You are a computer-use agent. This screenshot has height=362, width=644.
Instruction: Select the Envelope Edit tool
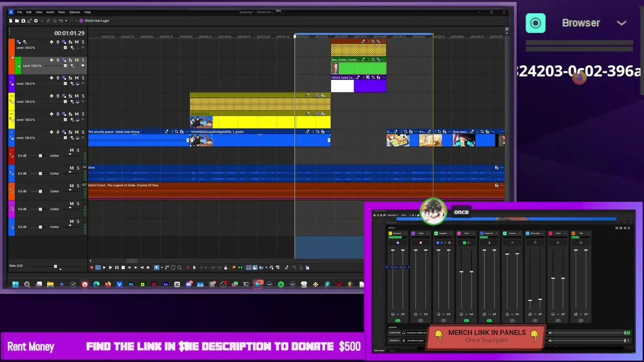[167, 267]
